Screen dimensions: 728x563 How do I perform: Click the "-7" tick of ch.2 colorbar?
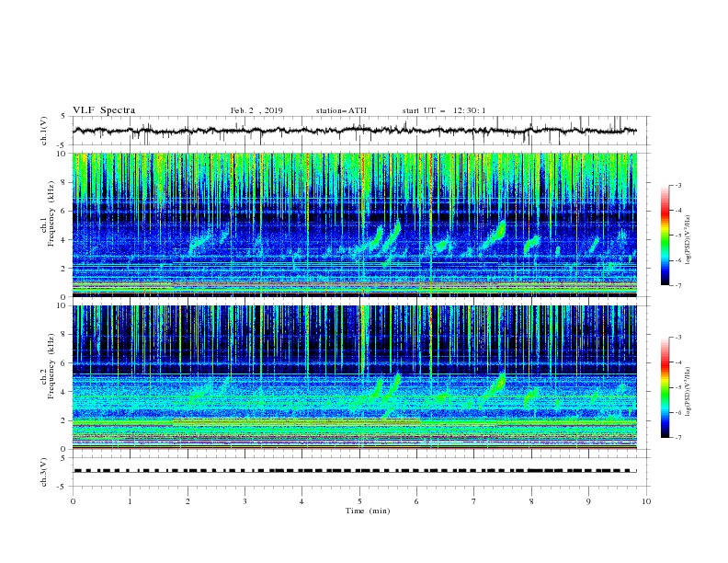[x=677, y=437]
